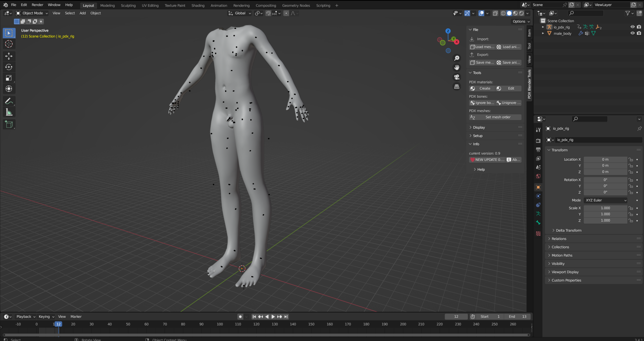
Task: Open the XYZ Euler rotation mode dropdown
Action: coord(605,201)
